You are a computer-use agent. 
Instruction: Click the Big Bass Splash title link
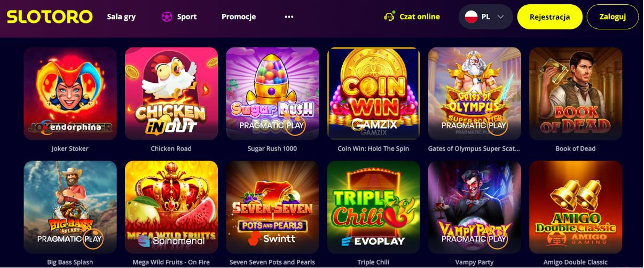click(70, 262)
